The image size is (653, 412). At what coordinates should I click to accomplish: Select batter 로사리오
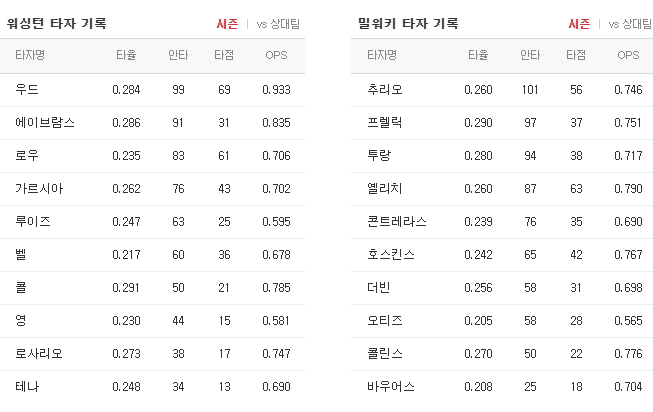(39, 354)
